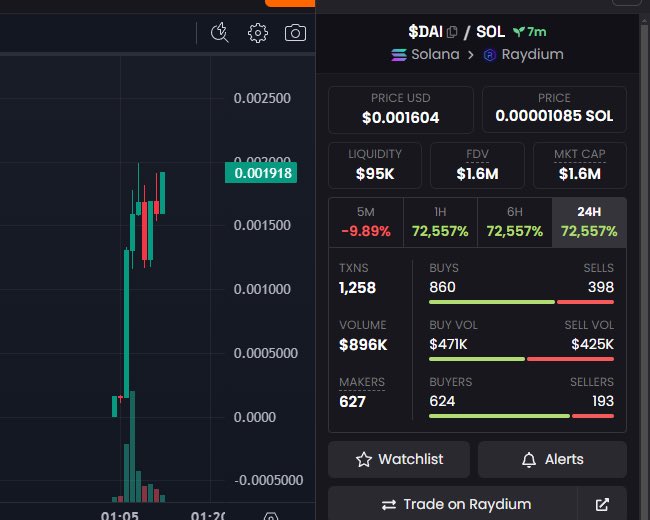Click the SELL VOL value $425K
This screenshot has height=520, width=650.
592,344
